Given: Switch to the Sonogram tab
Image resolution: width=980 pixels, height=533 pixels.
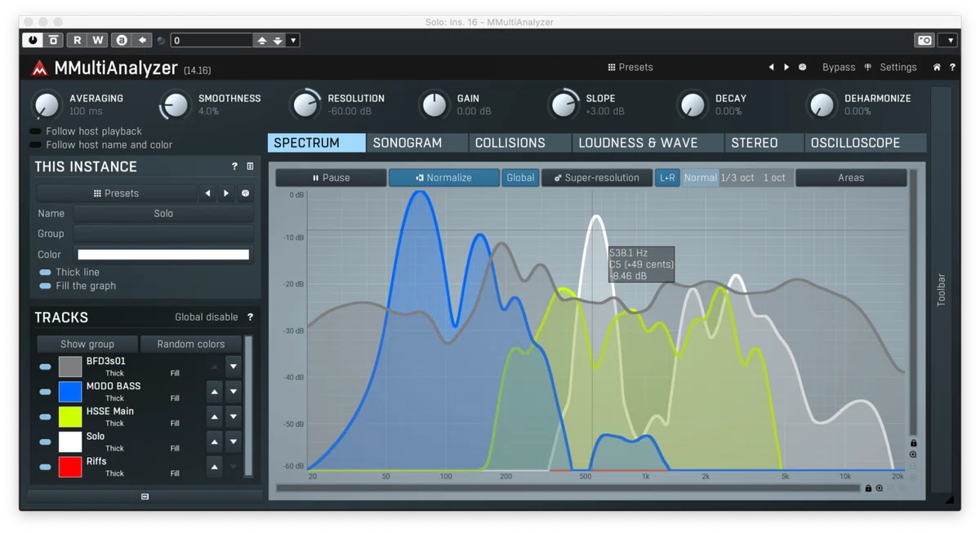Looking at the screenshot, I should pos(417,143).
